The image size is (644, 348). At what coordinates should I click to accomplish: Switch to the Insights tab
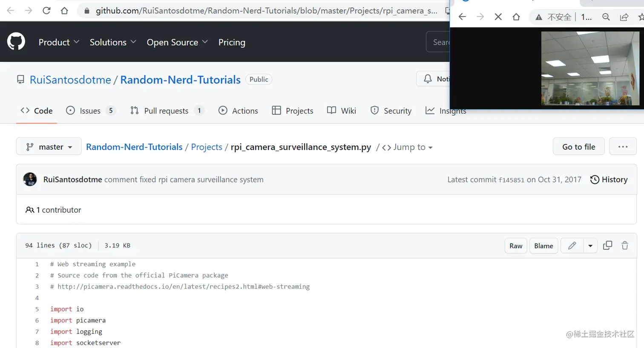446,111
